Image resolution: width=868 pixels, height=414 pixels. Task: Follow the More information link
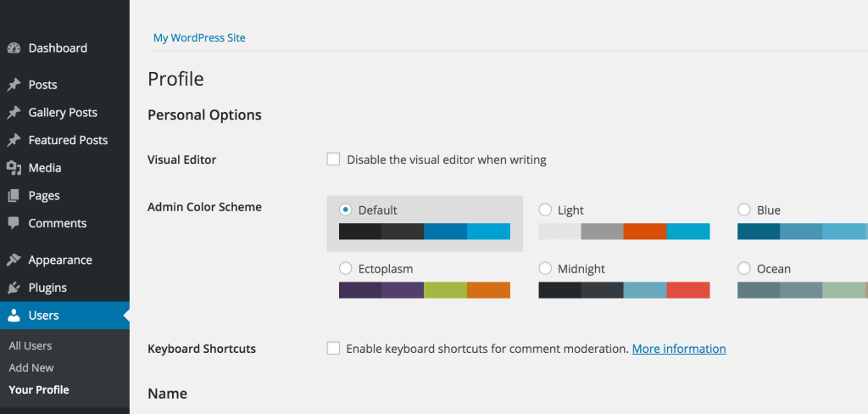[x=679, y=349]
